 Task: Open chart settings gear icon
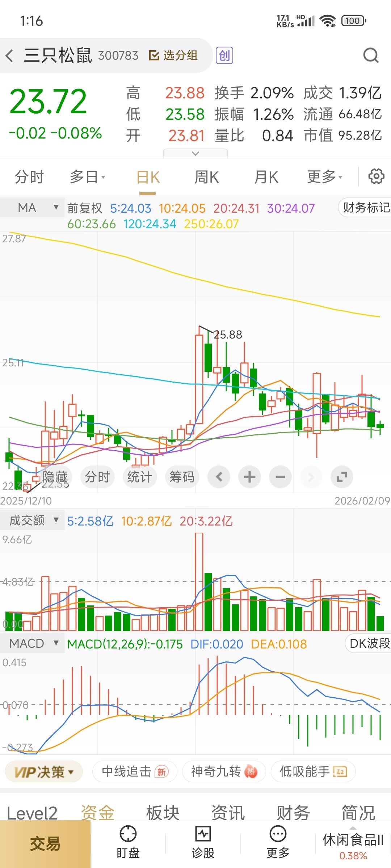tap(376, 176)
